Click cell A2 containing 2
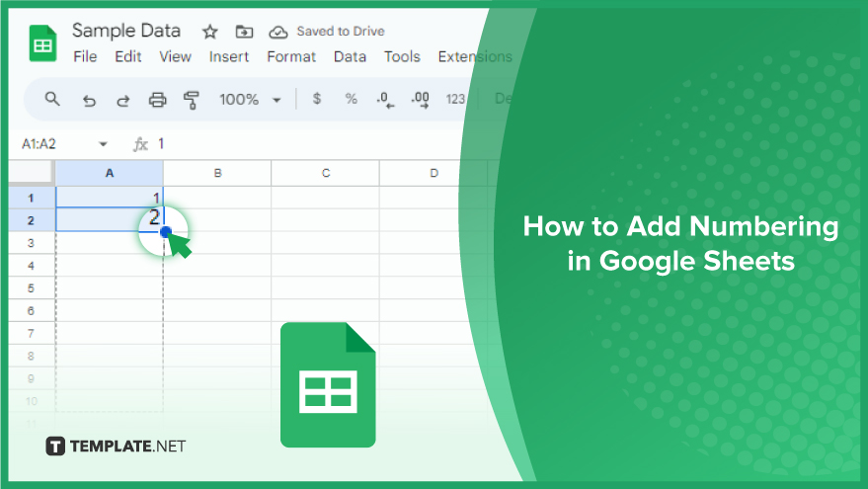868x489 pixels. tap(110, 220)
